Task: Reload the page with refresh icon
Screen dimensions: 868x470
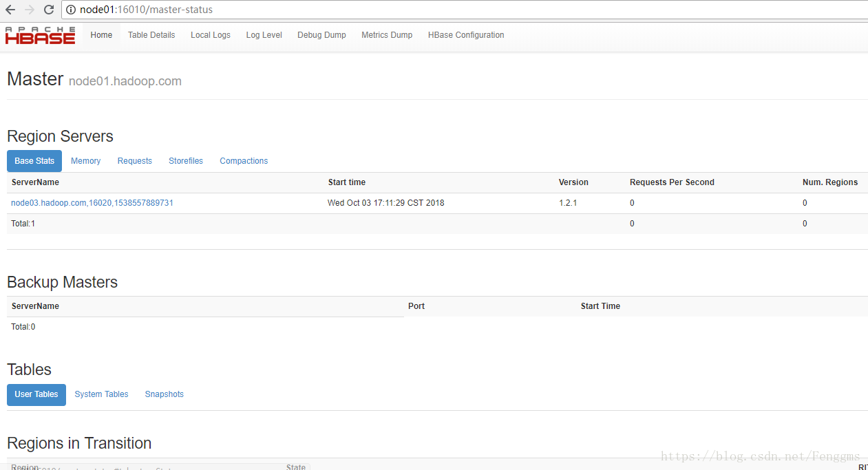Action: coord(49,10)
